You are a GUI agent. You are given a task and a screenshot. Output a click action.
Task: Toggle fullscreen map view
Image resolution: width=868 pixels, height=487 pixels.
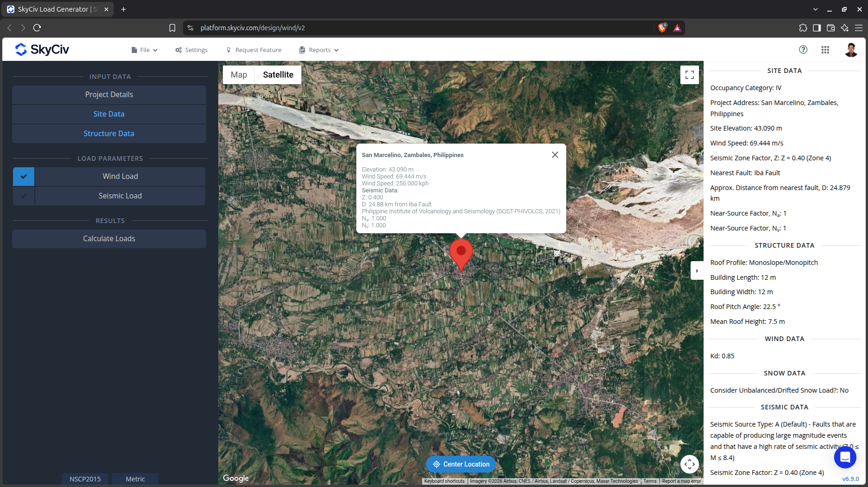point(690,75)
